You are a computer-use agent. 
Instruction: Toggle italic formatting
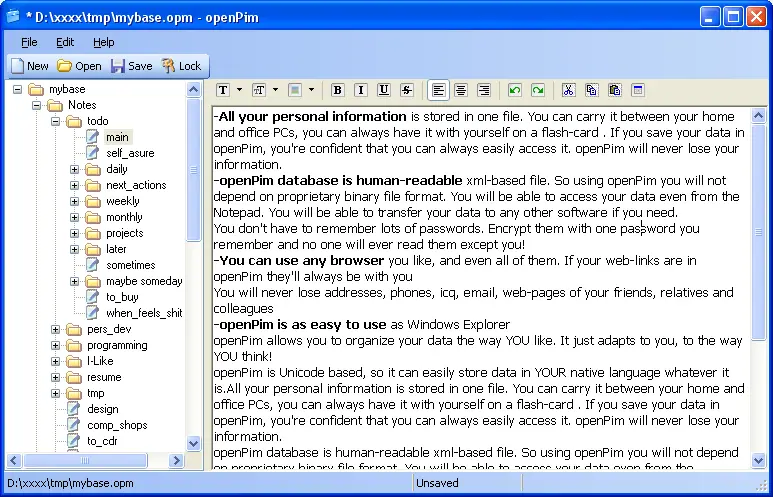pos(361,90)
